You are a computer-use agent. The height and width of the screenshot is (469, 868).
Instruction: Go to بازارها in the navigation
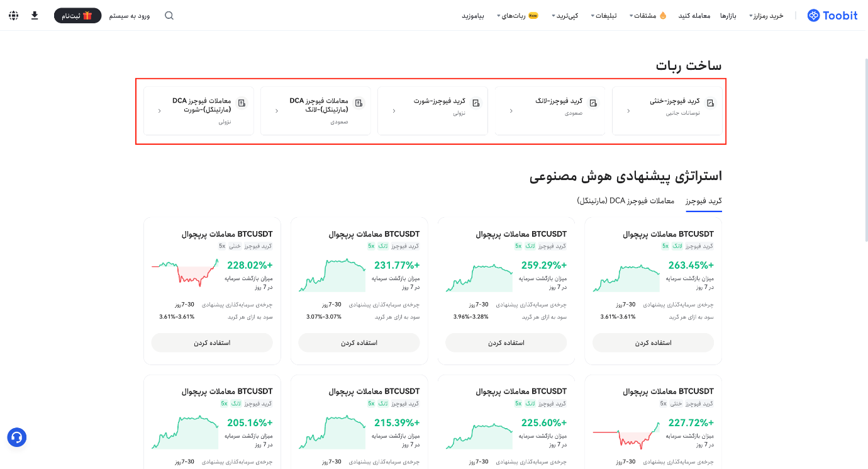point(728,15)
